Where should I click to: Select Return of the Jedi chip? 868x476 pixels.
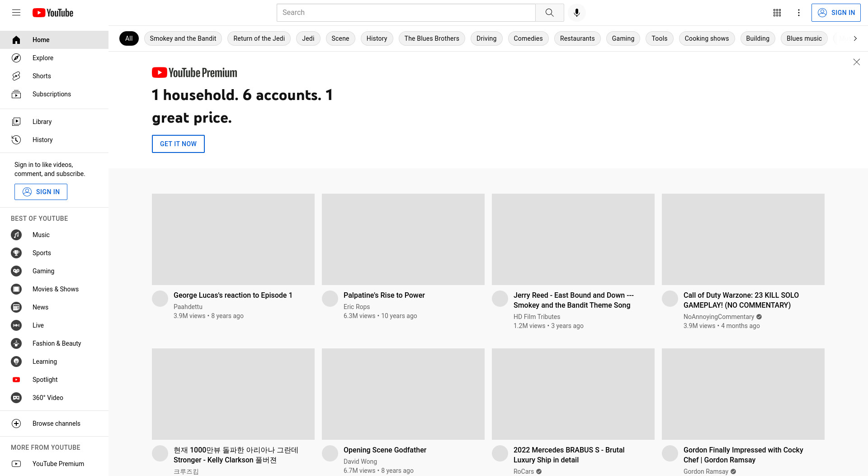click(259, 38)
